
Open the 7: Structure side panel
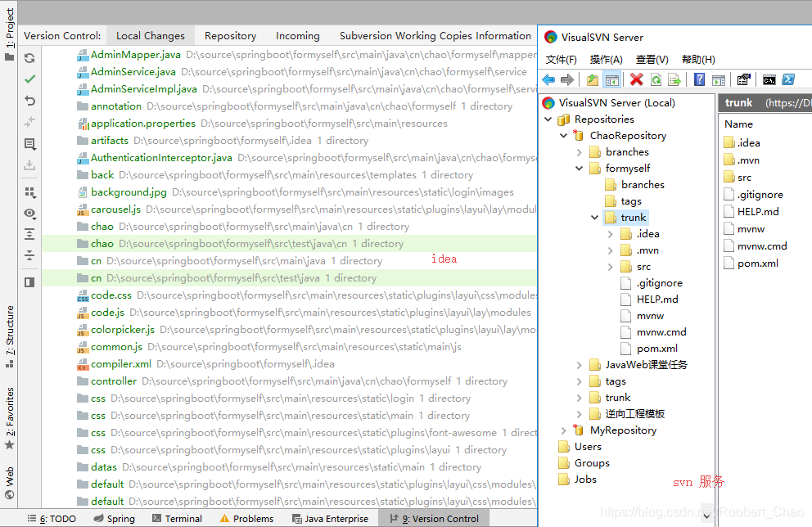pos(9,336)
